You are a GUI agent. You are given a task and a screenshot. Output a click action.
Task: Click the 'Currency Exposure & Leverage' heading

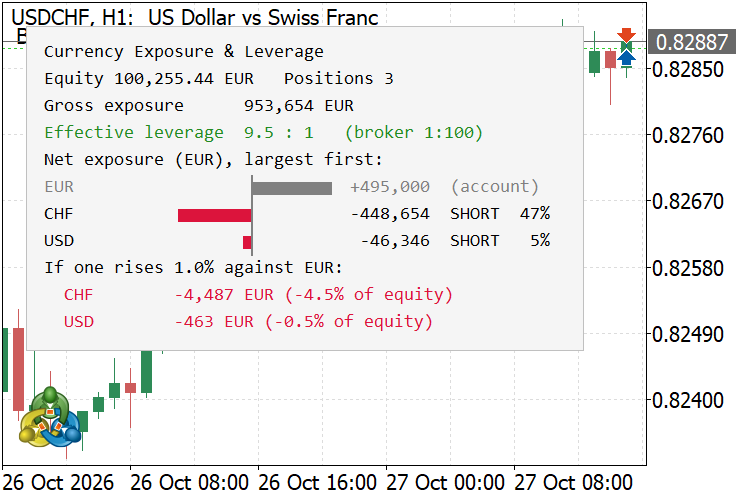(184, 51)
